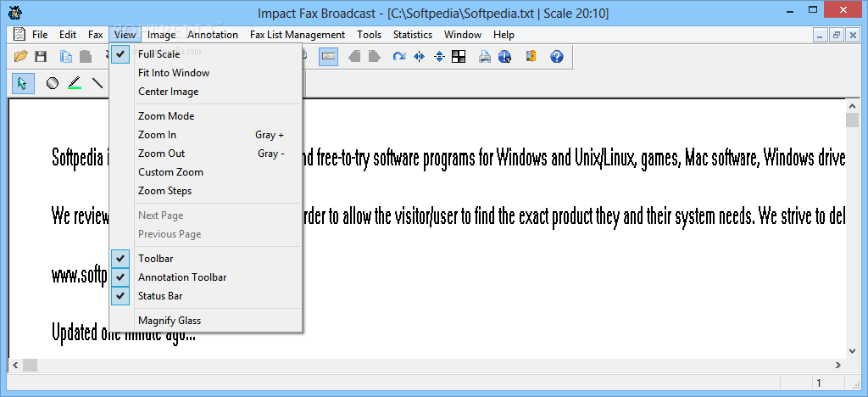
Task: Open the Fax menu
Action: [95, 34]
